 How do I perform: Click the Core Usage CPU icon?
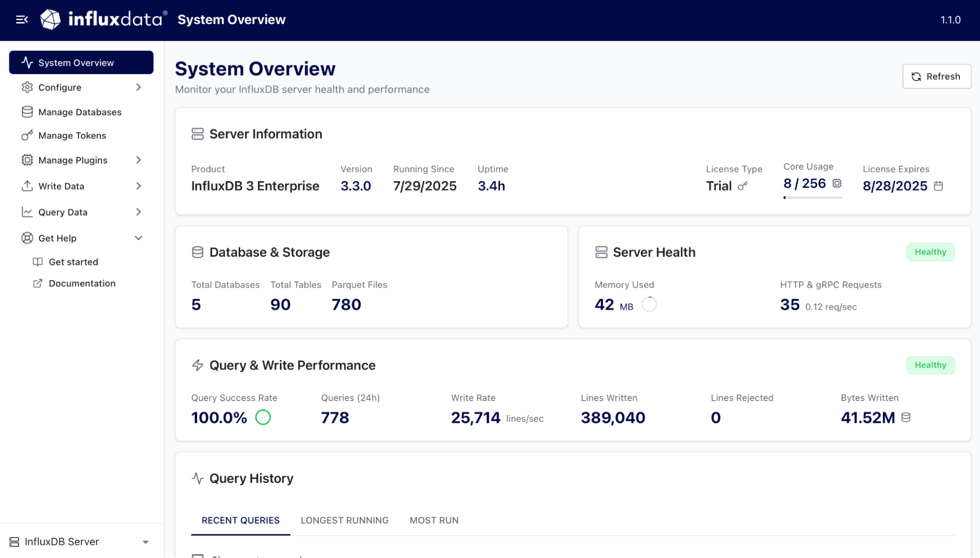point(837,183)
